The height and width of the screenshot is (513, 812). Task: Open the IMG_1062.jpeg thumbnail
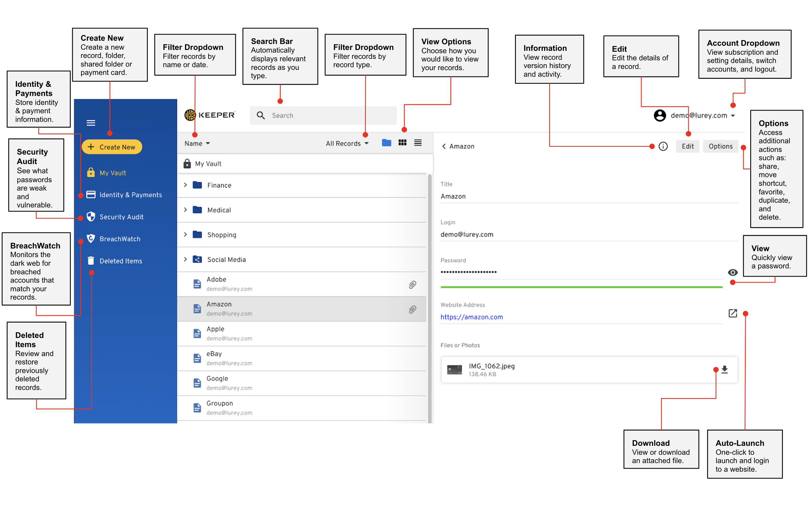coord(454,369)
